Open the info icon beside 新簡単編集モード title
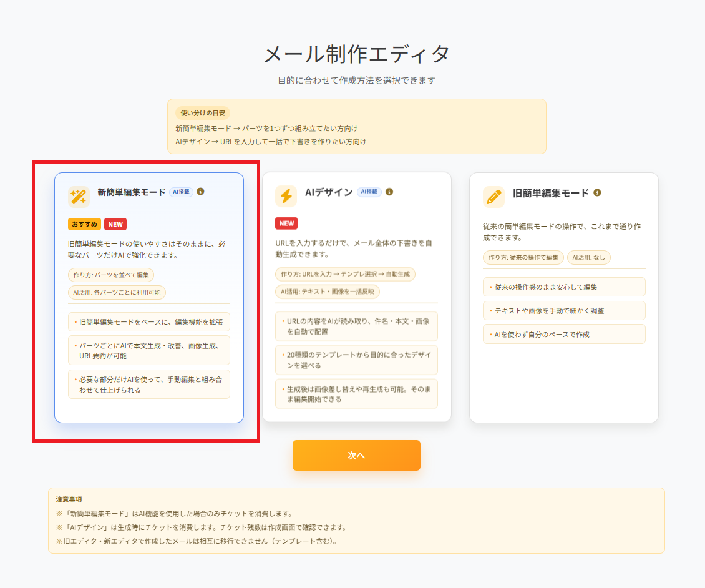 (x=201, y=192)
